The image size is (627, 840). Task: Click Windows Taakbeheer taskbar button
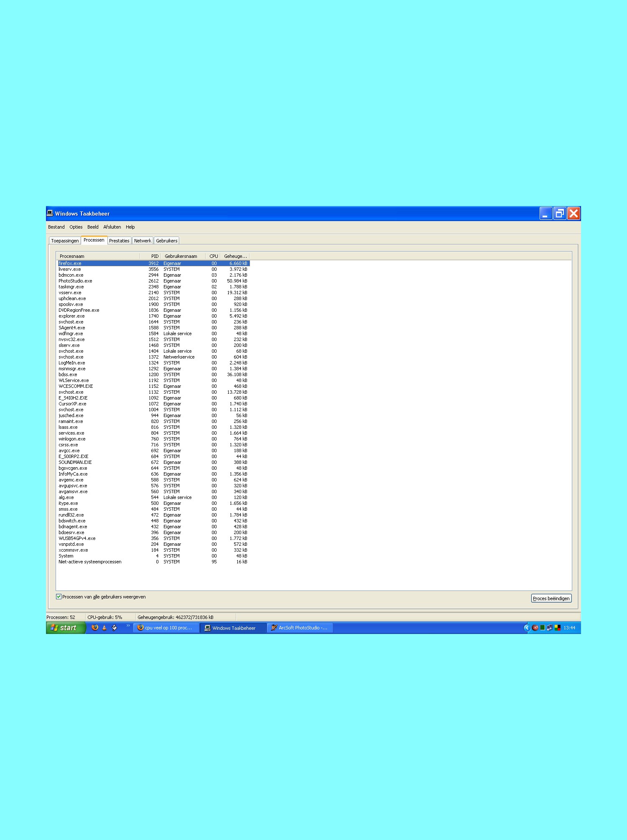tap(233, 628)
